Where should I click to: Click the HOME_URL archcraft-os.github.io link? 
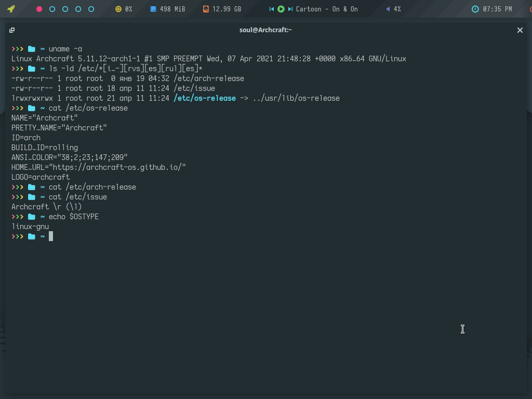coord(98,167)
